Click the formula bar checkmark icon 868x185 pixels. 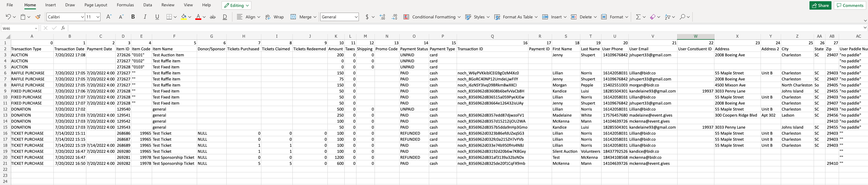point(54,28)
